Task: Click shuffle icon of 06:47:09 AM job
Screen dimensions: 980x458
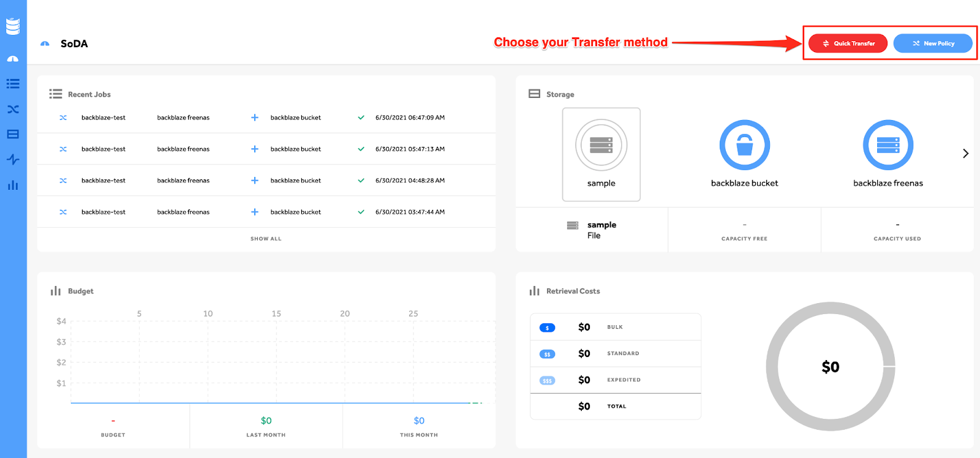Action: 63,118
